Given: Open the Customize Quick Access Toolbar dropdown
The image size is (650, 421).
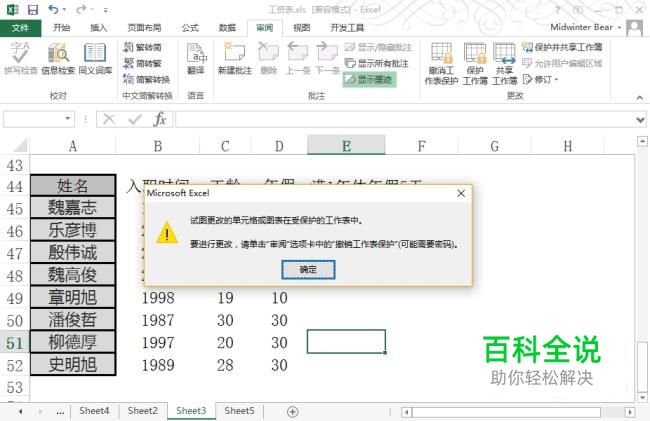Looking at the screenshot, I should pyautogui.click(x=106, y=10).
